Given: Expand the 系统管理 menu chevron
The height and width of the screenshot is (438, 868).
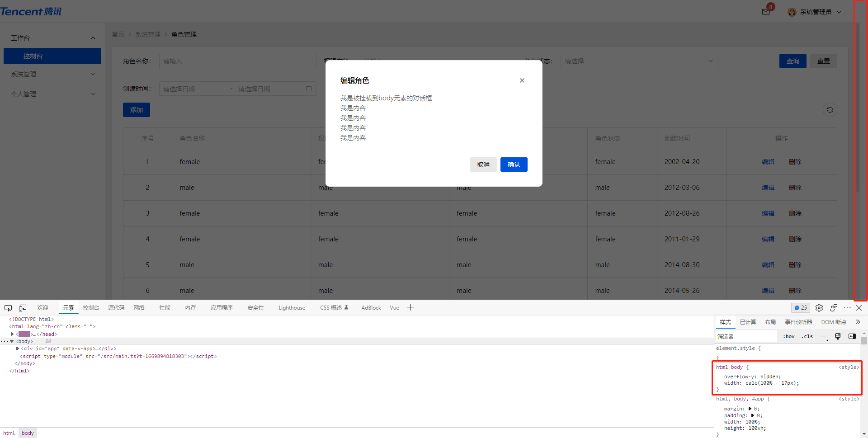Looking at the screenshot, I should (x=93, y=74).
